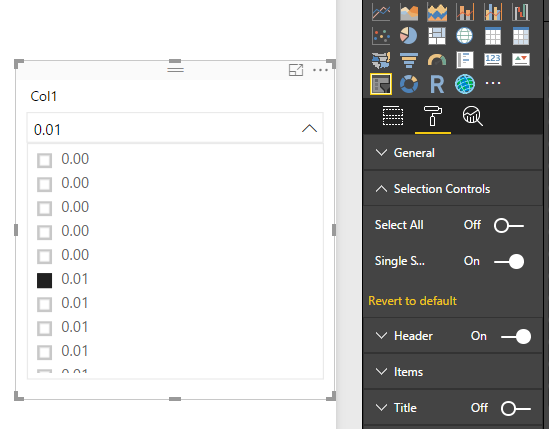The image size is (549, 429).
Task: Select the pie chart visual
Action: click(x=409, y=36)
